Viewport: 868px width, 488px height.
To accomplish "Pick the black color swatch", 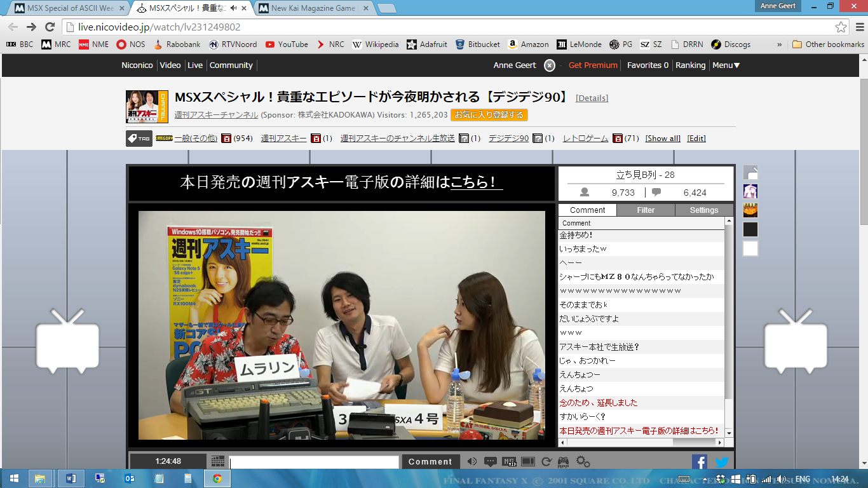I will 750,229.
